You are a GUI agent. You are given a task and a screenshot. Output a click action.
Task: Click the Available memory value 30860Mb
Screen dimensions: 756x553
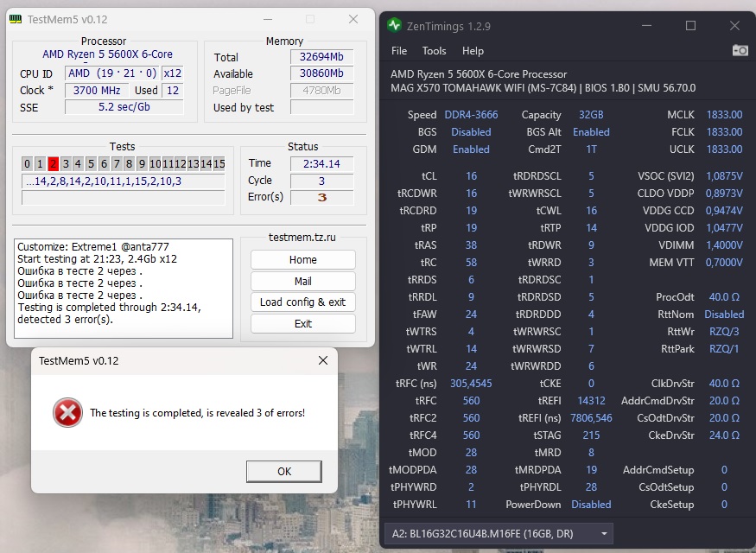pos(321,73)
